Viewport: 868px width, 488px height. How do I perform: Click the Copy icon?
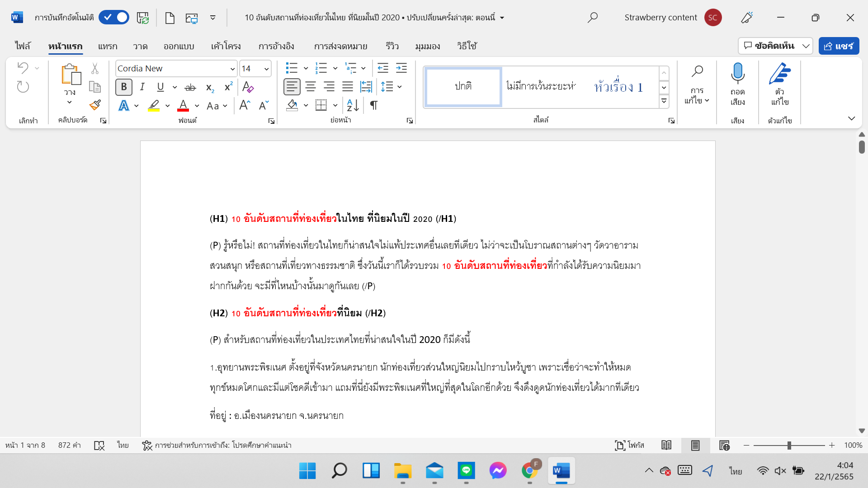[x=95, y=87]
